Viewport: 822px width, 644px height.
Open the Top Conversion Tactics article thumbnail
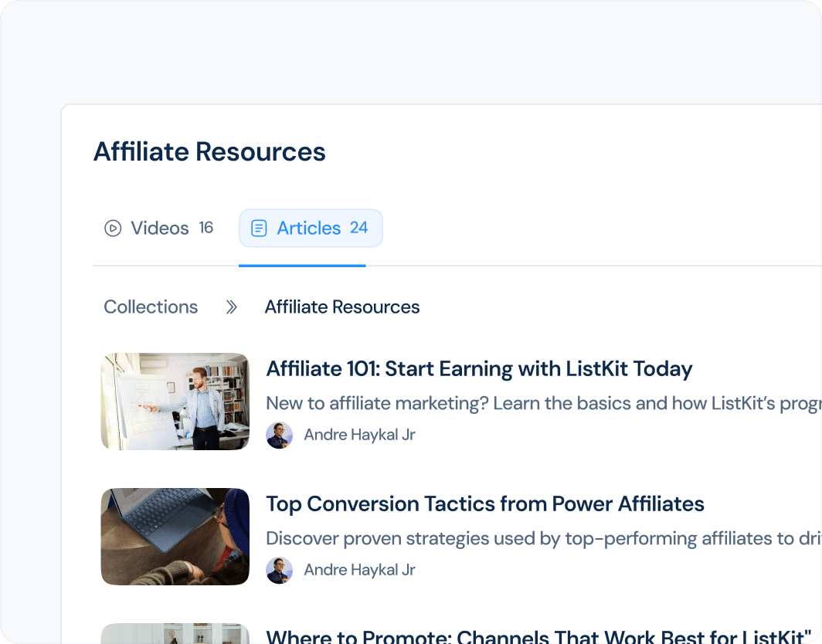[175, 537]
